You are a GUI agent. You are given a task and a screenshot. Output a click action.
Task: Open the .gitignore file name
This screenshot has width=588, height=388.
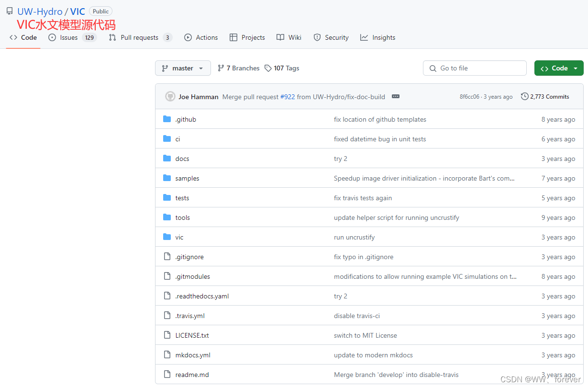pos(189,257)
